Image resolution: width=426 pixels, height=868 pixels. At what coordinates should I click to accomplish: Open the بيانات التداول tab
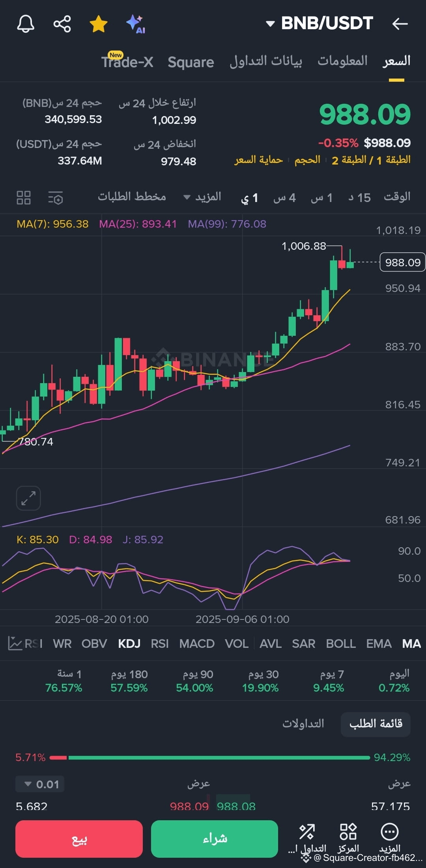pos(266,61)
